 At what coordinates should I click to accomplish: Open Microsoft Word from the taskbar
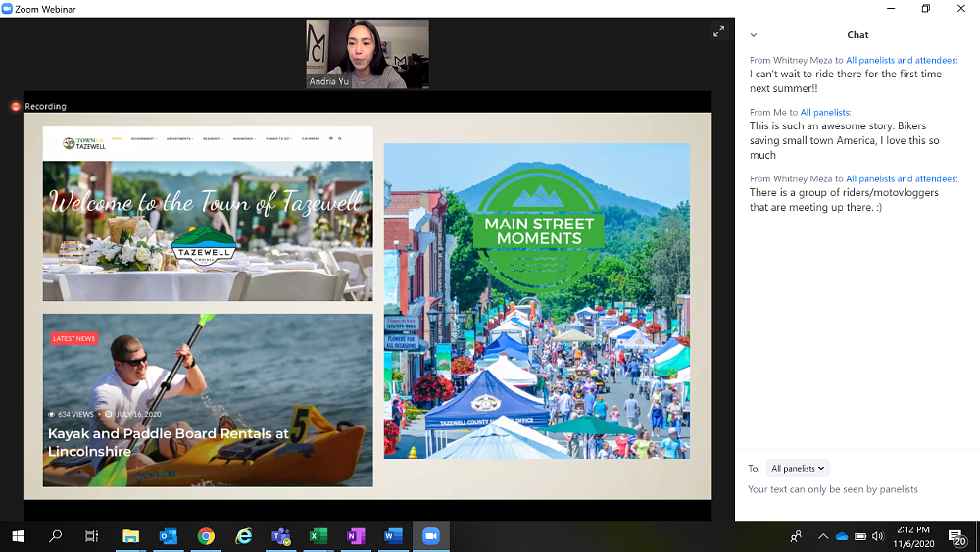(392, 536)
